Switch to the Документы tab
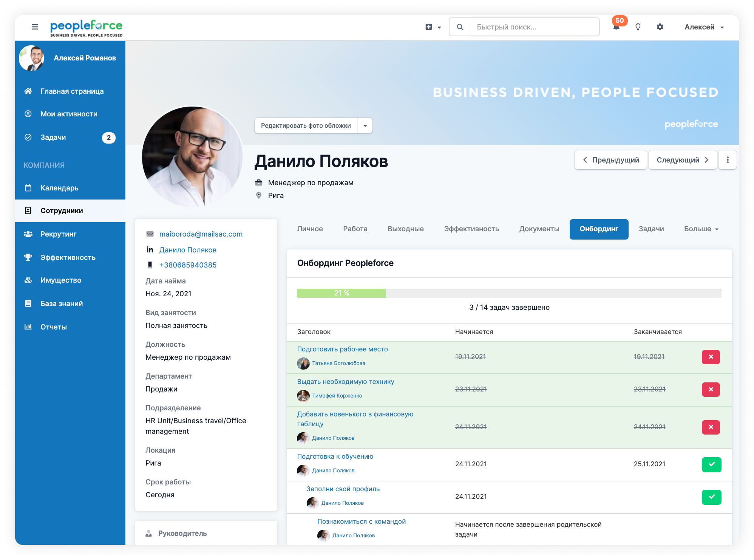Viewport: 754px width, 560px height. pyautogui.click(x=539, y=229)
